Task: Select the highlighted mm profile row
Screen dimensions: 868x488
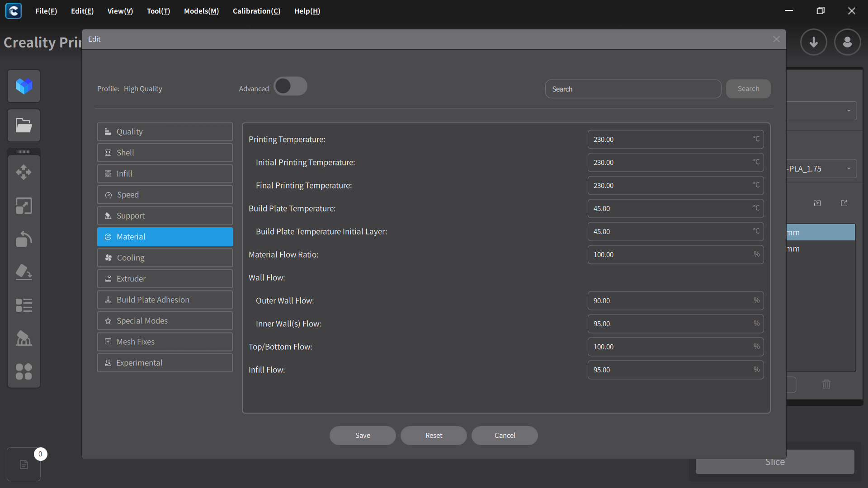Action: coord(821,233)
